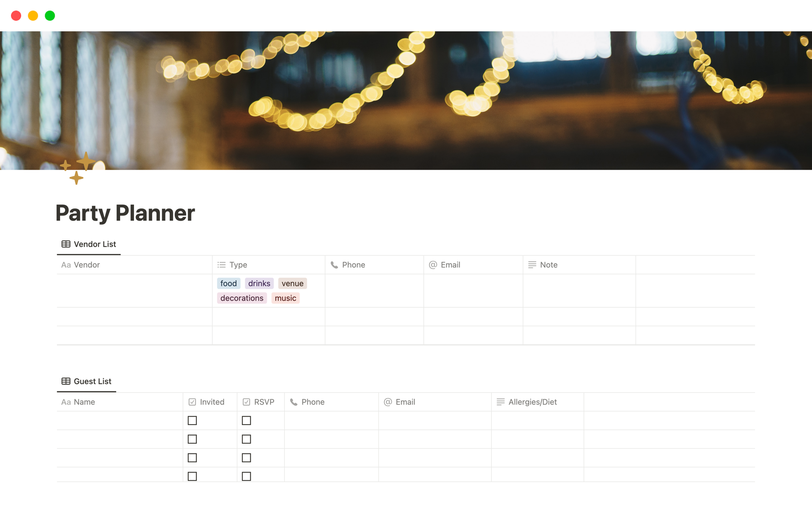
Task: Click the decorations tag in Type column
Action: tap(241, 298)
